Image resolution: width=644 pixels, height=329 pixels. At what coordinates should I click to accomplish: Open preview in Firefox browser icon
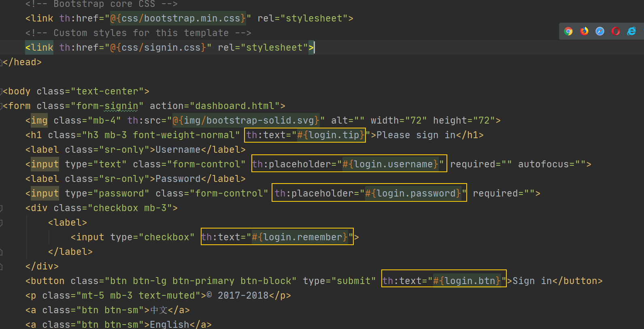[x=584, y=31]
